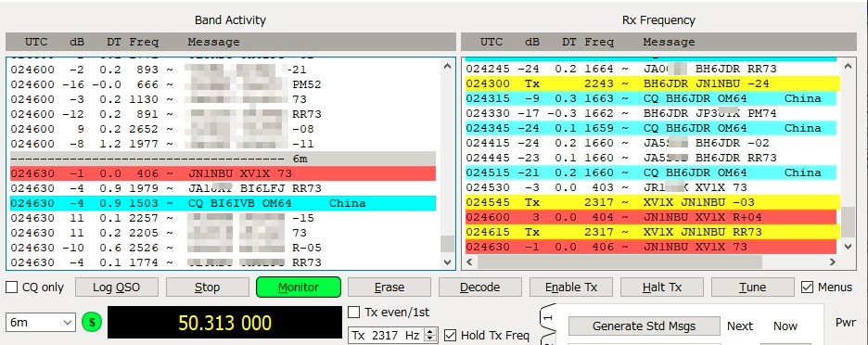Click Rx Frequency horizontal scrollbar right arrow
This screenshot has width=868, height=345.
click(833, 262)
